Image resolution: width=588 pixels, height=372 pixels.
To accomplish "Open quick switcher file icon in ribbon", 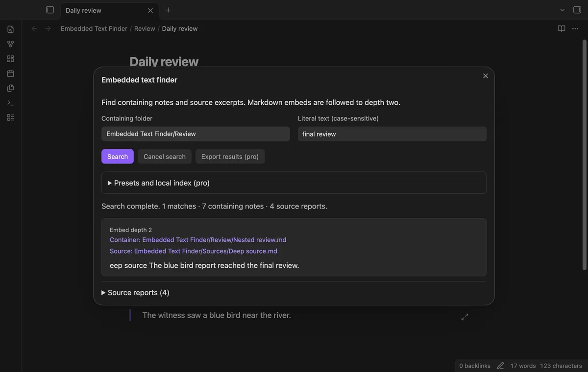I will [10, 29].
